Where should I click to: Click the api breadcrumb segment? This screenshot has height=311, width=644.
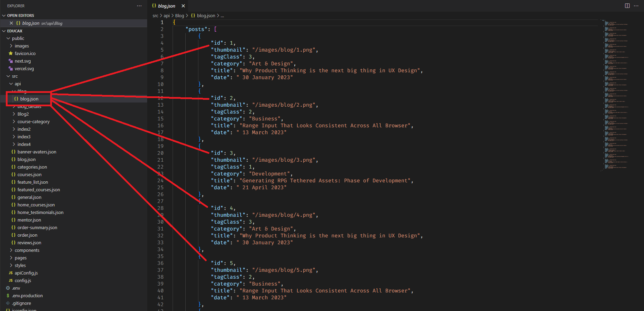[166, 15]
